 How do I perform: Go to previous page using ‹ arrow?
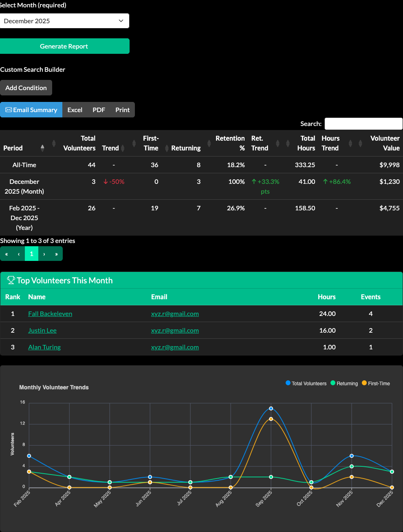[19, 254]
